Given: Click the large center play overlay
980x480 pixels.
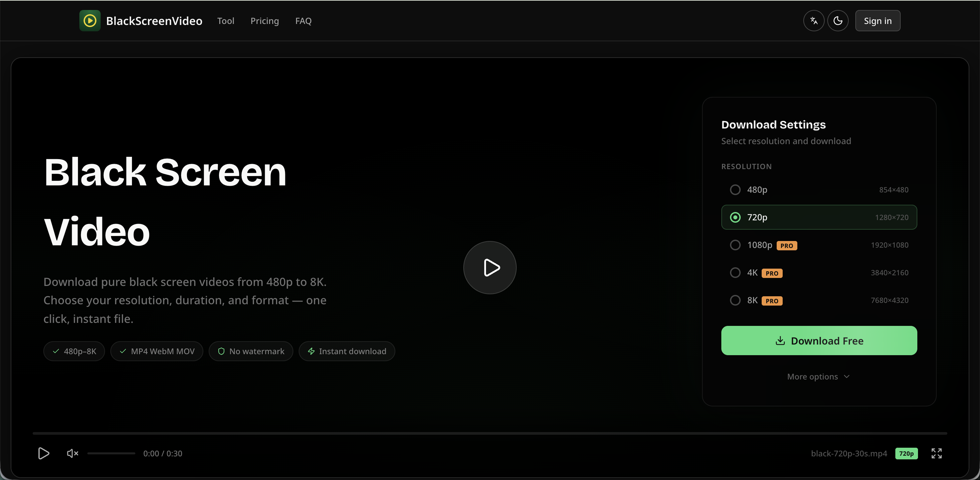Looking at the screenshot, I should (x=490, y=268).
